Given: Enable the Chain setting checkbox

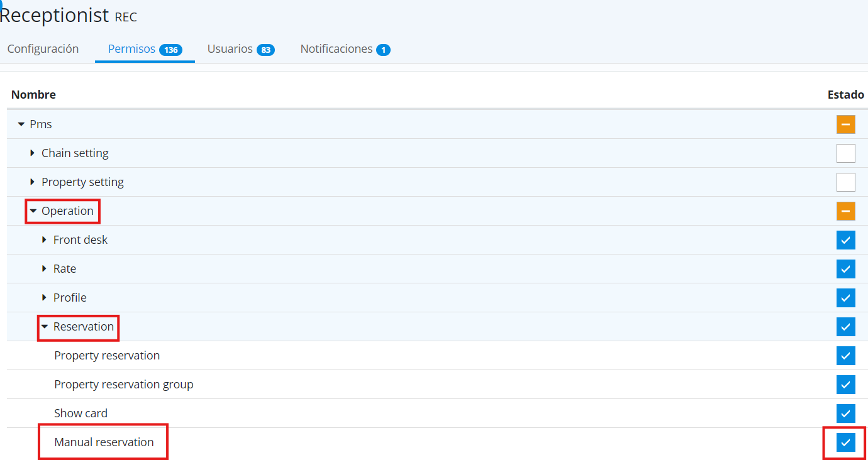Looking at the screenshot, I should tap(845, 153).
